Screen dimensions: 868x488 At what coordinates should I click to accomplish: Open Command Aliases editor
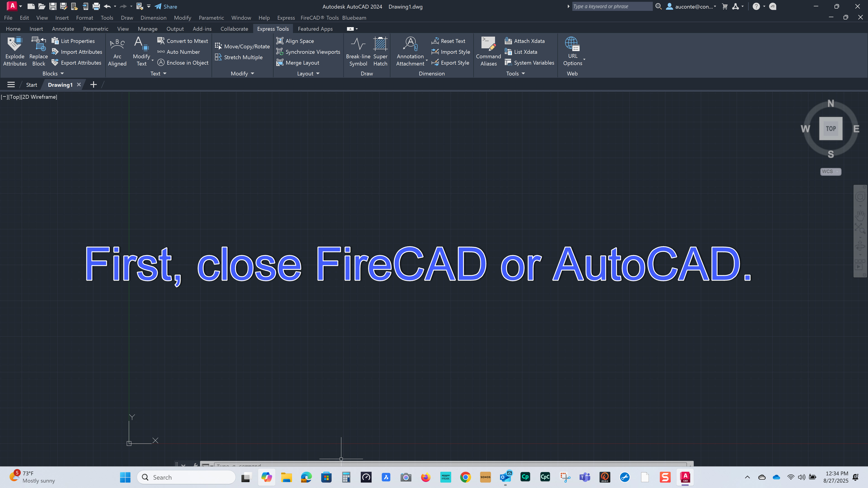click(x=488, y=51)
